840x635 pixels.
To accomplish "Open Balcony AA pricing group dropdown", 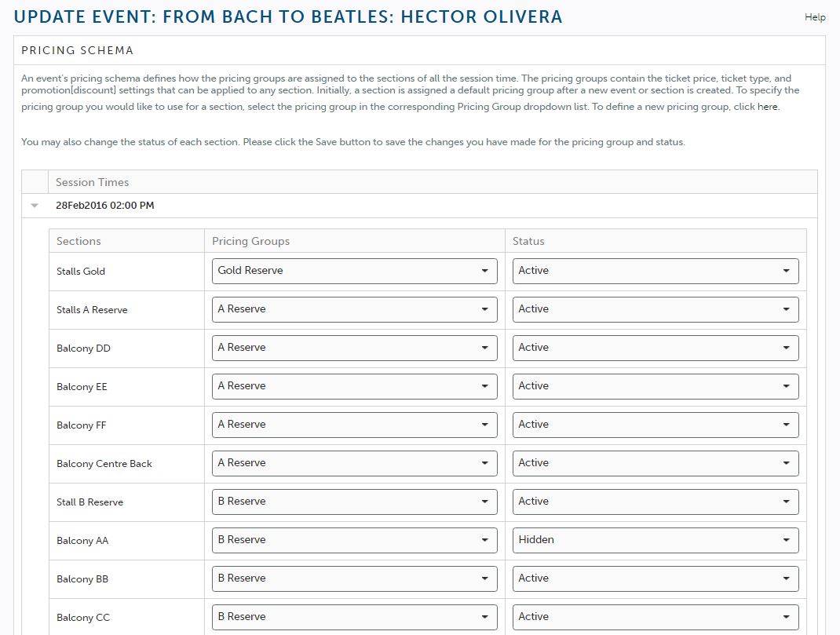I will point(355,541).
